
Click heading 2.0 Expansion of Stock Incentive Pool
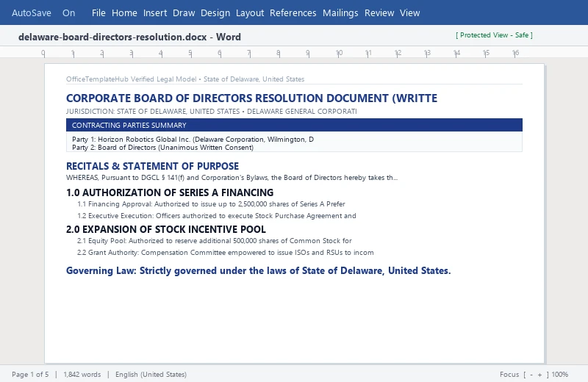click(166, 229)
